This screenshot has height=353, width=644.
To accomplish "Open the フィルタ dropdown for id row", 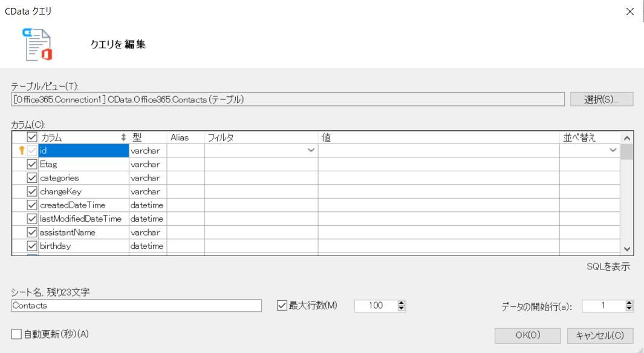I will (311, 150).
